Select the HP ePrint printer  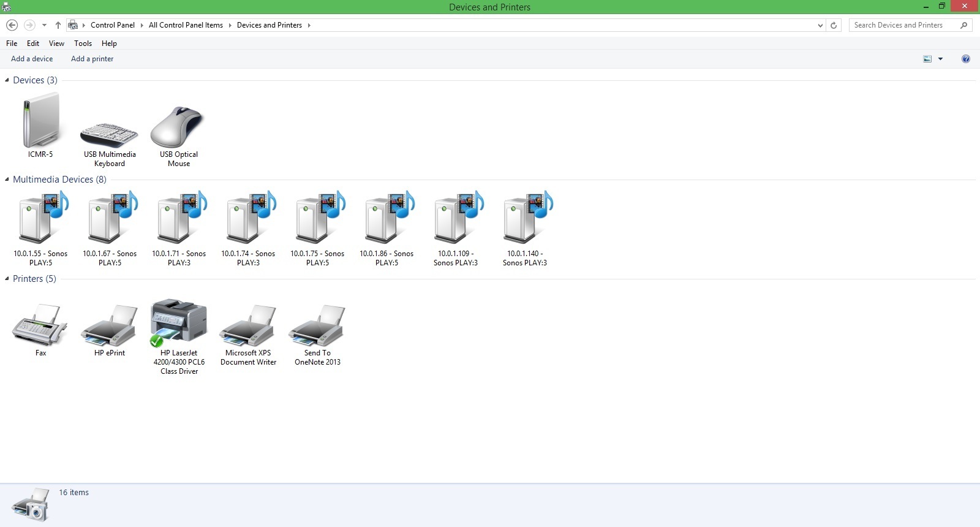tap(110, 327)
